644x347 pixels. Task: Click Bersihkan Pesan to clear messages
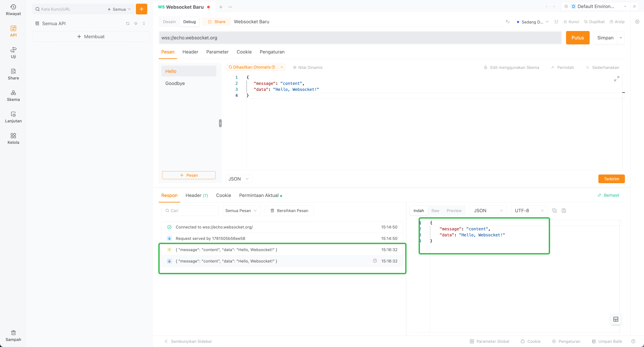pyautogui.click(x=289, y=211)
